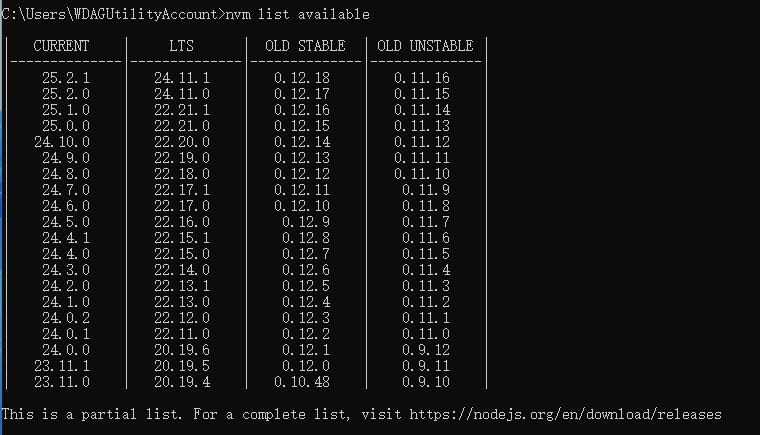Image resolution: width=760 pixels, height=435 pixels.
Task: Select version 25.2.1 in the table
Action: coord(66,78)
